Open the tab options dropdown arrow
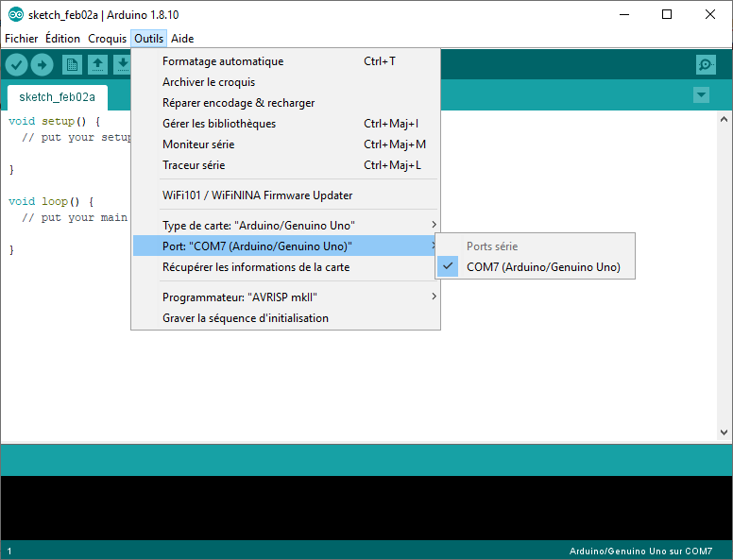This screenshot has width=733, height=560. coord(700,95)
